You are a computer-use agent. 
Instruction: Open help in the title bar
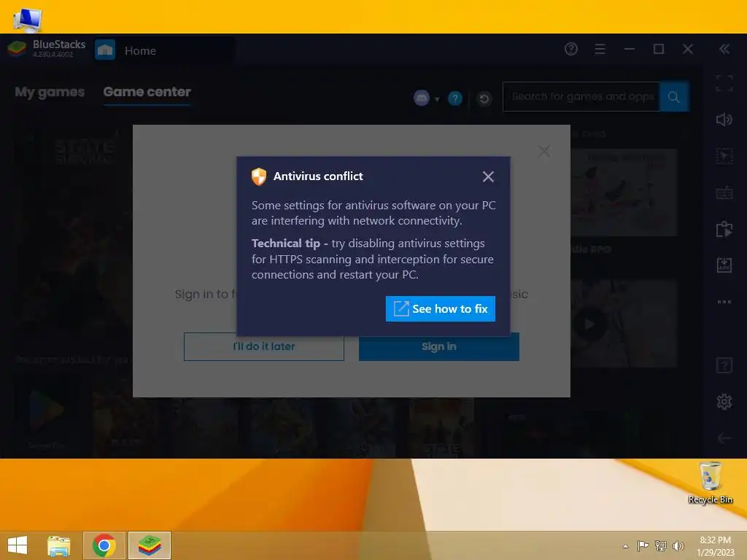(x=570, y=49)
